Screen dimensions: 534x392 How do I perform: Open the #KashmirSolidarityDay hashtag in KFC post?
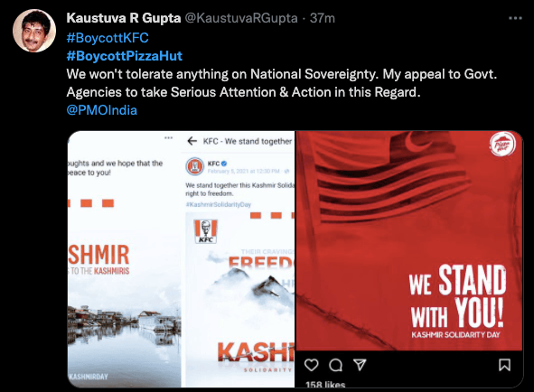(219, 204)
